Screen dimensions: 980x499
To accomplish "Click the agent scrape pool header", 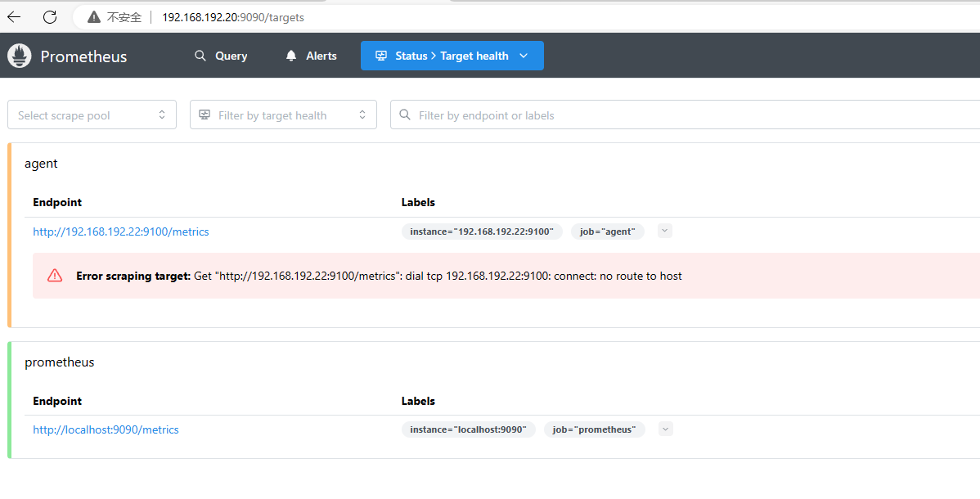I will (x=41, y=164).
